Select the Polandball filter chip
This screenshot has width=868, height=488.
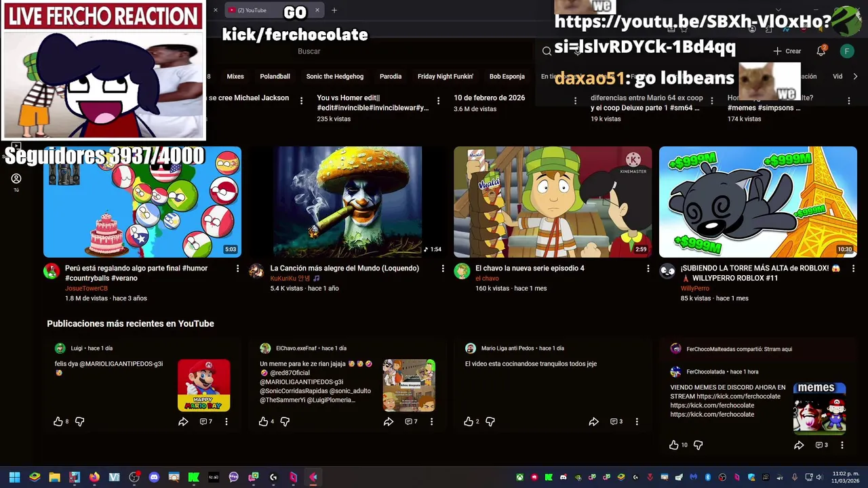(x=275, y=77)
